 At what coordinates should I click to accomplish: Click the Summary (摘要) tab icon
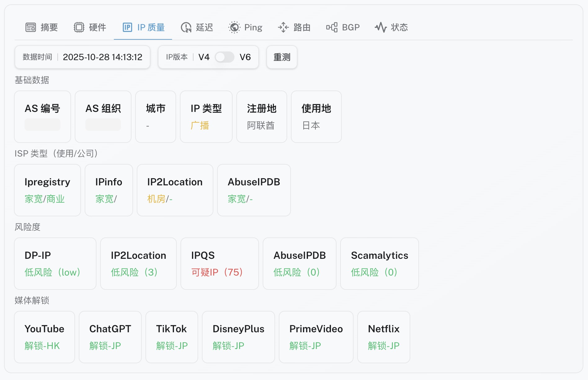(30, 27)
